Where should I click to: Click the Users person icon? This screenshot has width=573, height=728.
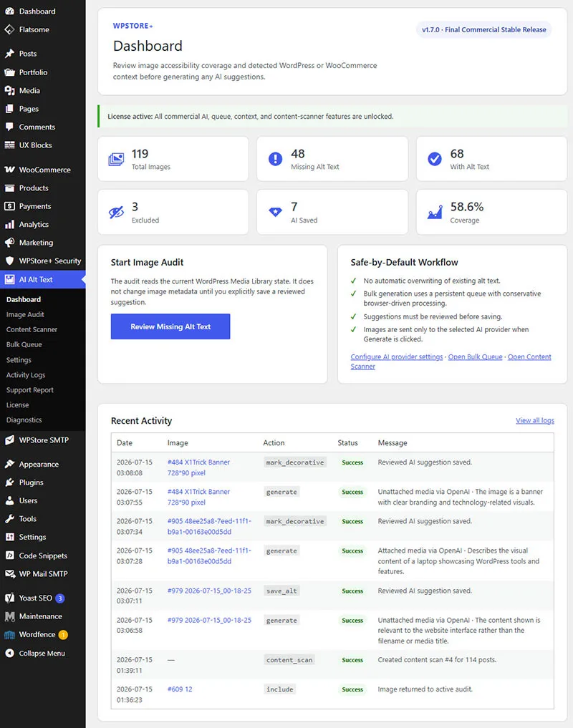[9, 500]
